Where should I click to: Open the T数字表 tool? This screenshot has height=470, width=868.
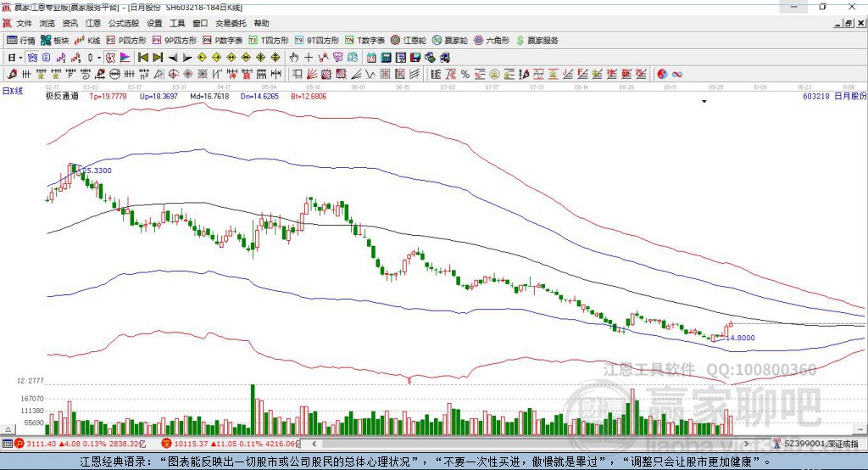364,41
